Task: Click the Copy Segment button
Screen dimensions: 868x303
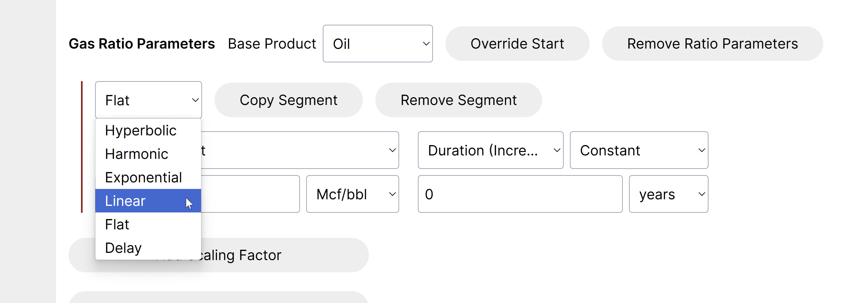Action: click(288, 100)
